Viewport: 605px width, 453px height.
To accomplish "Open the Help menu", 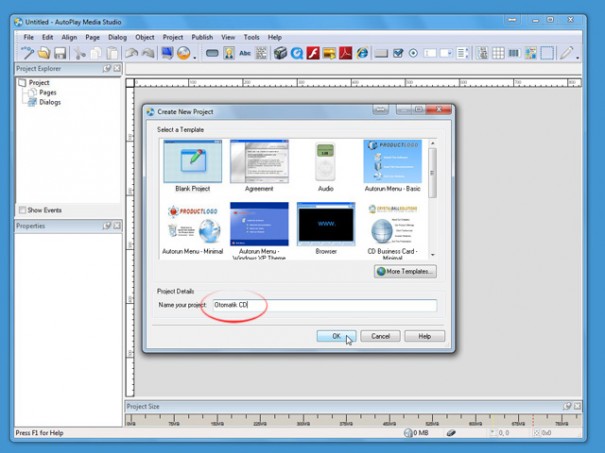I will (x=274, y=37).
